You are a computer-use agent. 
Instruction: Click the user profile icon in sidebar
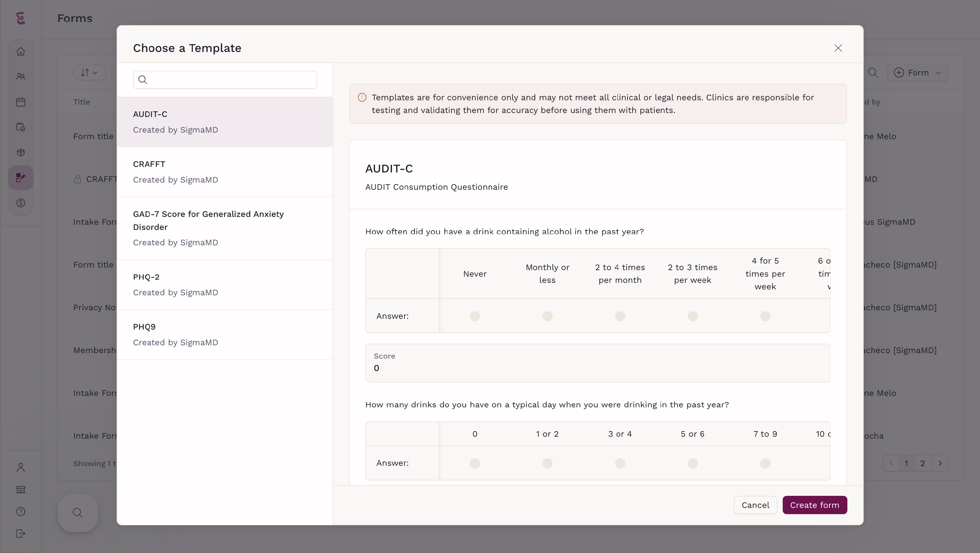[21, 467]
